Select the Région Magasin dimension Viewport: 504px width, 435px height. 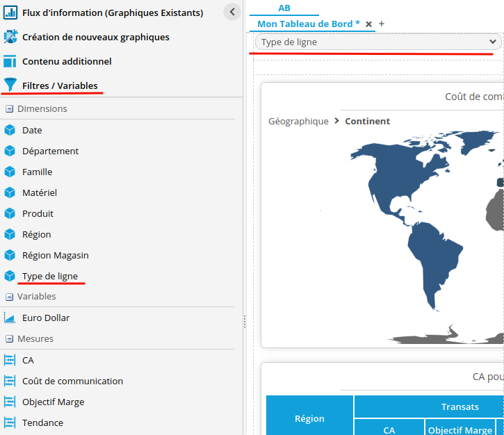point(55,255)
